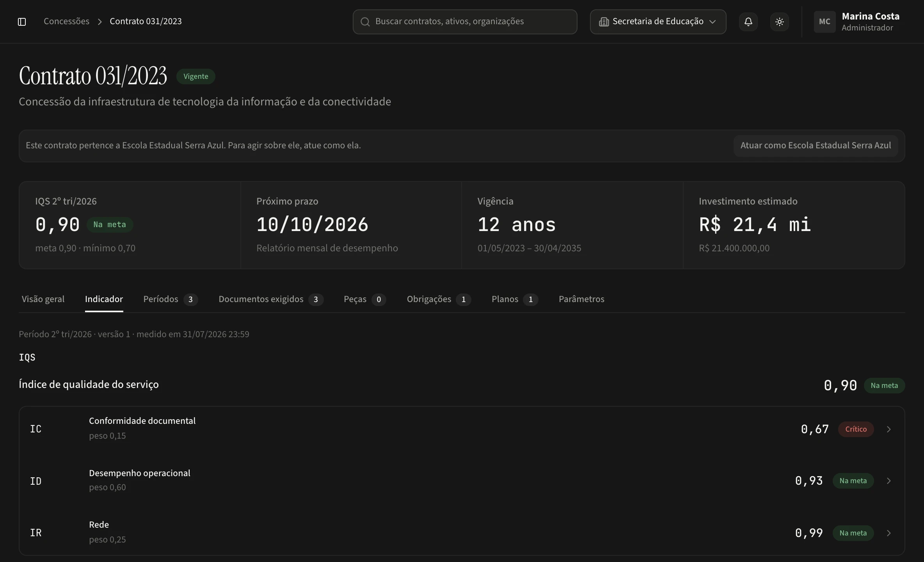Expand the Desempenho operacional row chevron
This screenshot has width=924, height=562.
coord(888,481)
